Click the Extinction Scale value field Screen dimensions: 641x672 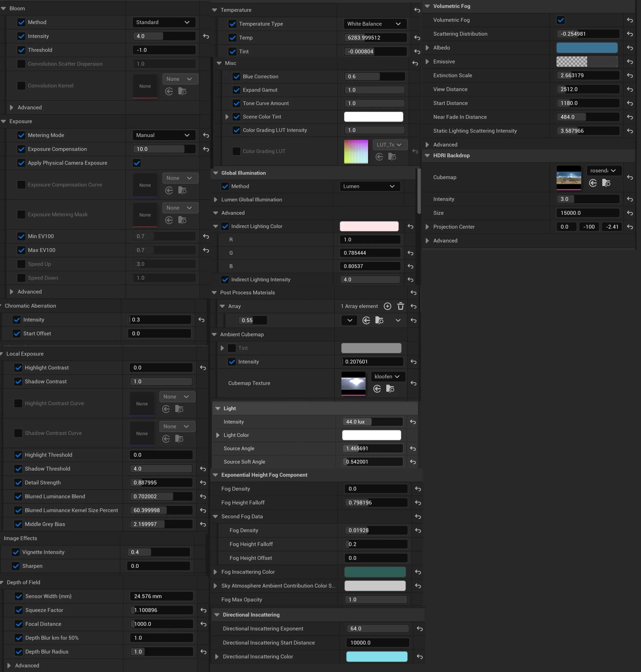[588, 76]
